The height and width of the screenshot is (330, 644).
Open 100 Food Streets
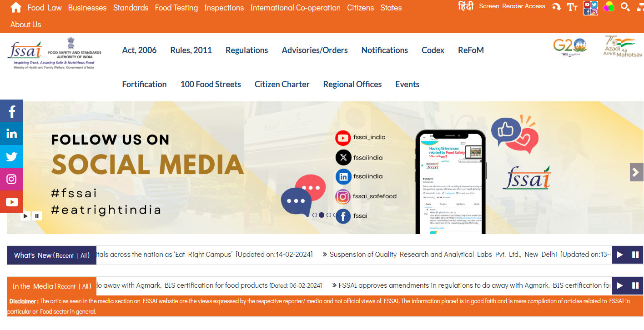pos(211,84)
